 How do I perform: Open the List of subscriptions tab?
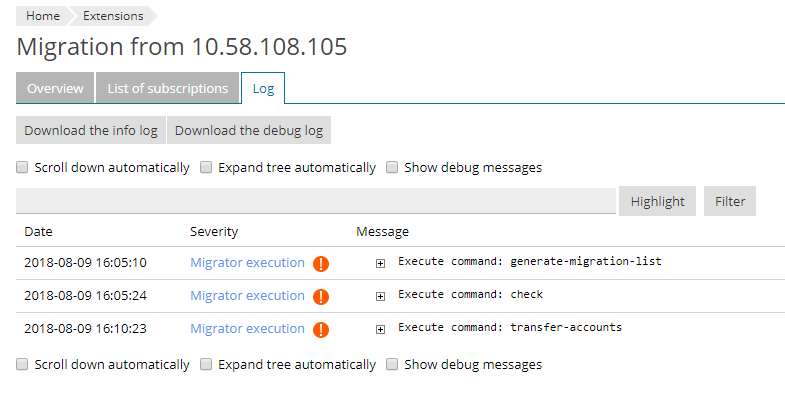pyautogui.click(x=168, y=88)
